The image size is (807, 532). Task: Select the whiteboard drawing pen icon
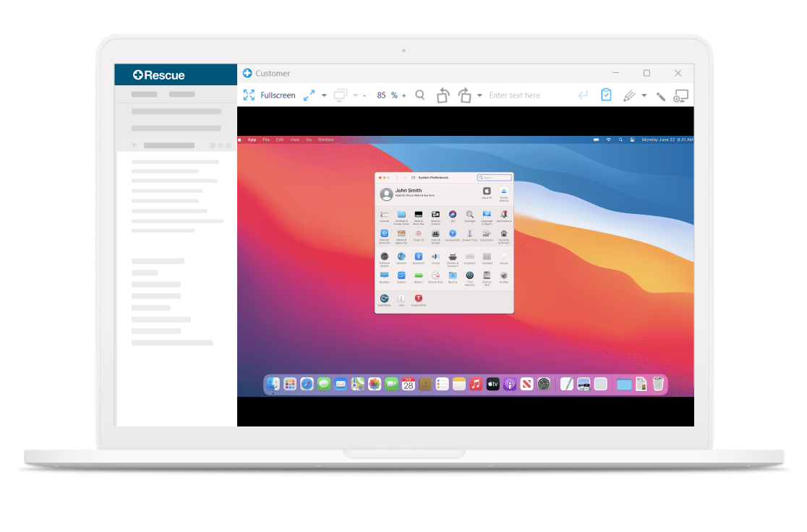(x=628, y=95)
